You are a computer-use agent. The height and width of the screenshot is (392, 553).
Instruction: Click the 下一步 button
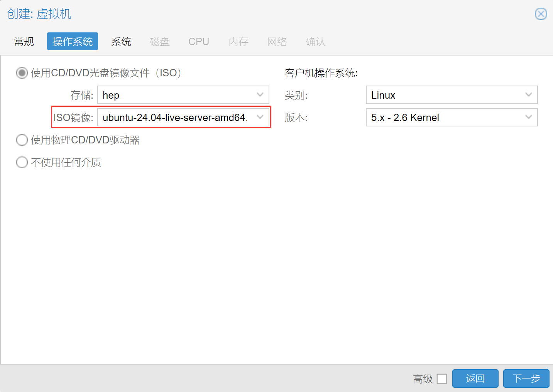526,379
